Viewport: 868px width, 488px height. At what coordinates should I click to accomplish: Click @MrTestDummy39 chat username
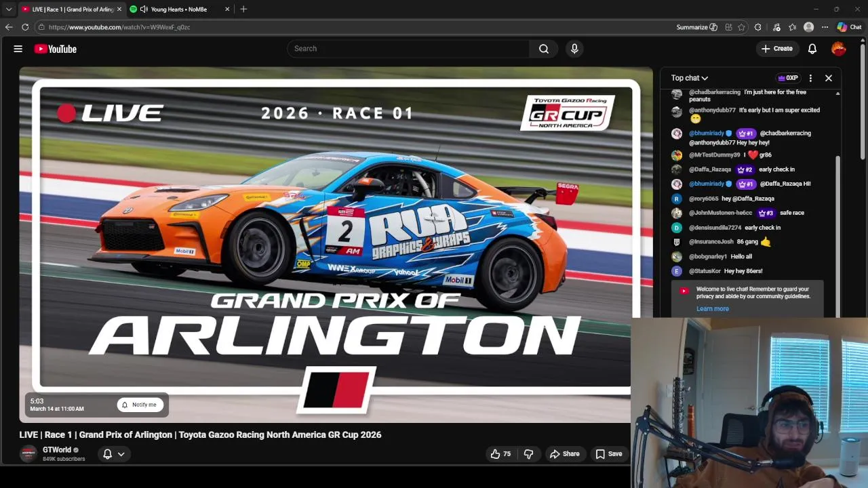tap(714, 155)
